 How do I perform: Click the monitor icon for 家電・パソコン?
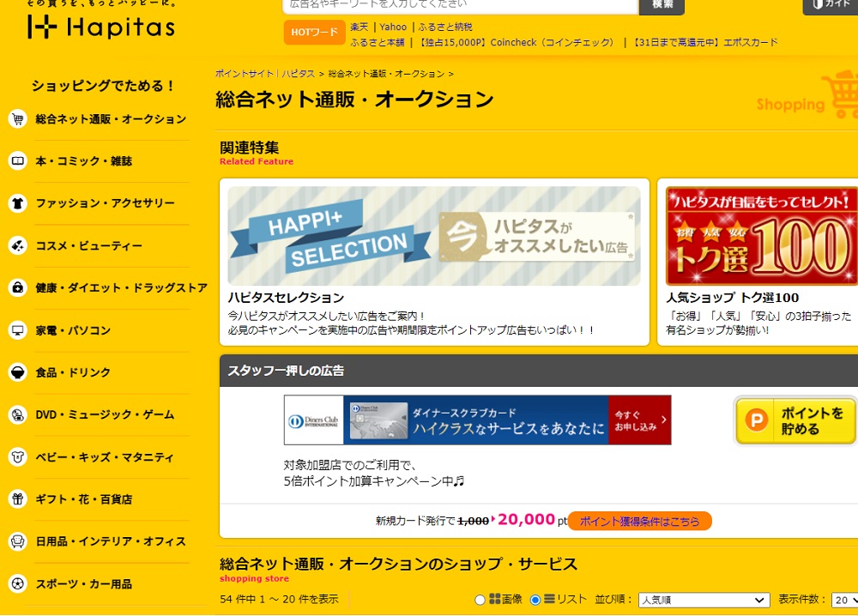coord(17,330)
